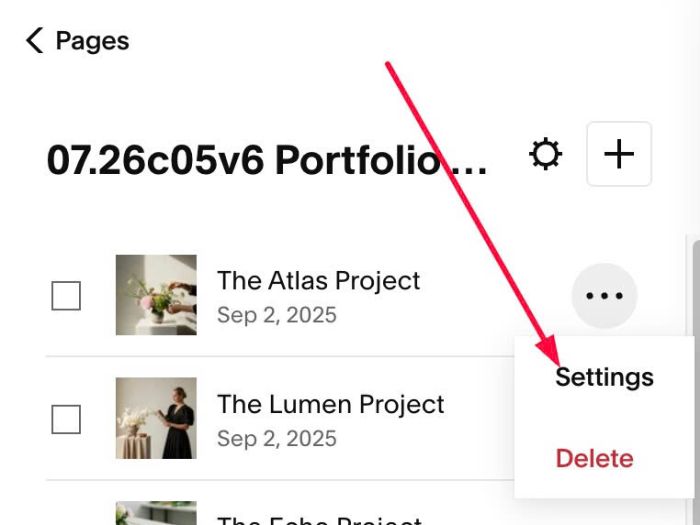Open the partially visible Echo Project title

point(319,521)
